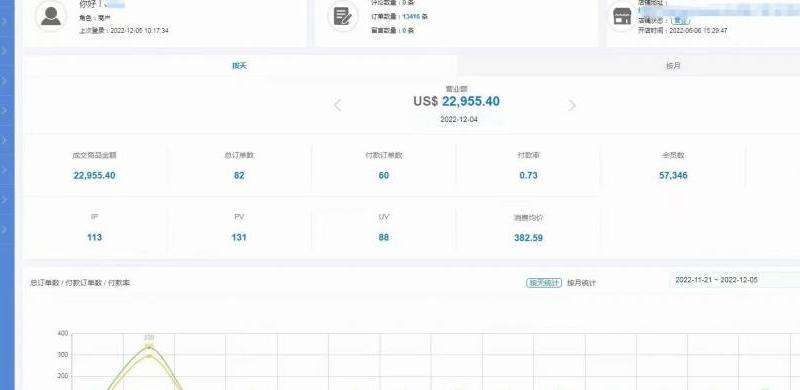Viewport: 800px width, 390px height.
Task: Go to next day's turnover arrow
Action: pos(572,105)
